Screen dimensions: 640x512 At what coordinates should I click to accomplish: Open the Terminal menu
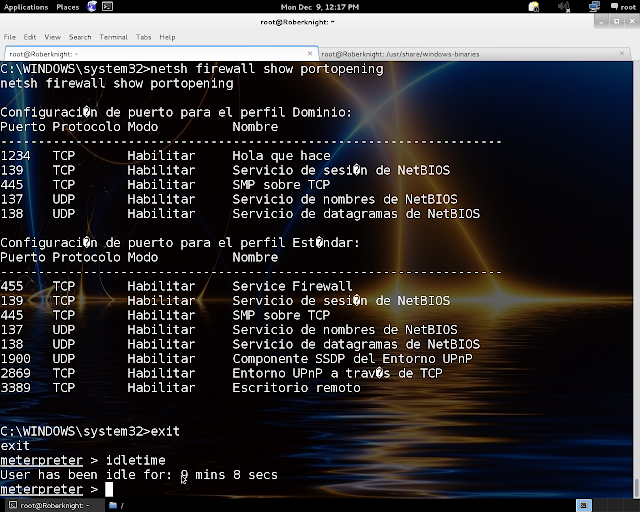(113, 37)
